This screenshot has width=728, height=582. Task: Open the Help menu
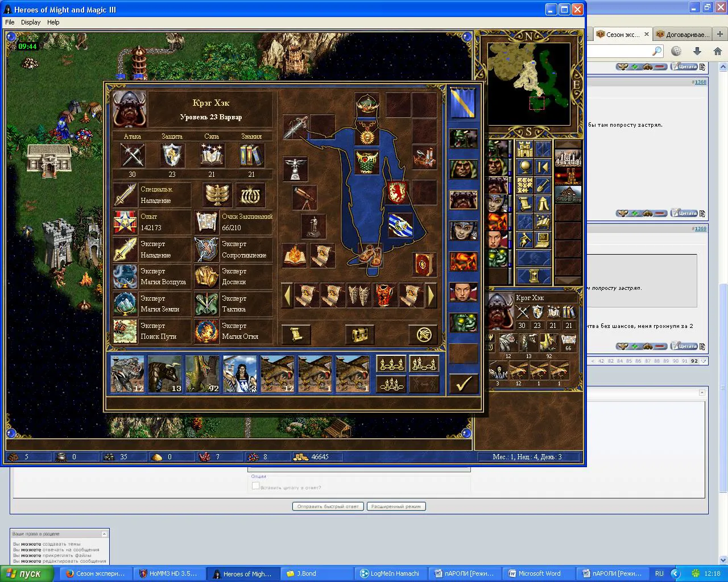[53, 22]
